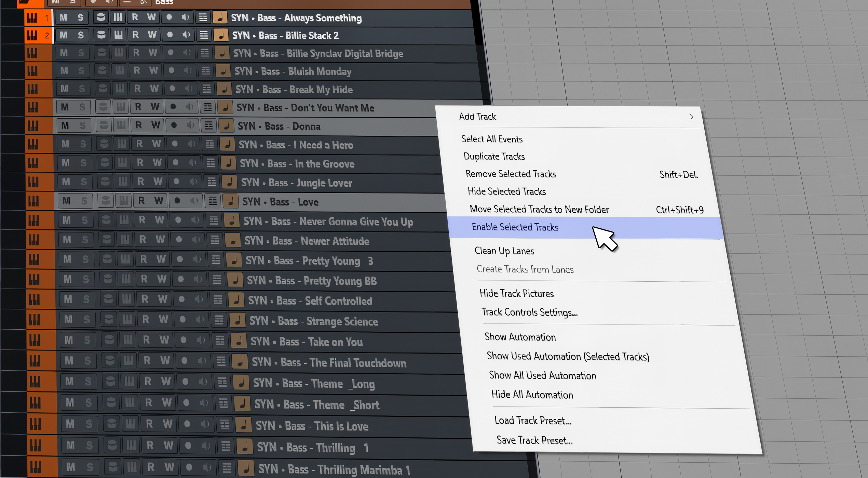Image resolution: width=868 pixels, height=478 pixels.
Task: Click instrument disk icon on Donna track
Action: coord(104,125)
